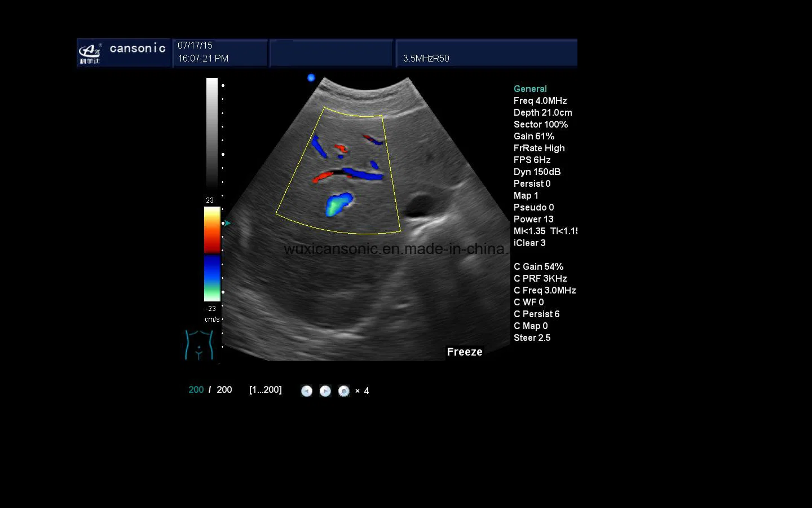Click the probe label 3.5MHzR50

coord(426,58)
